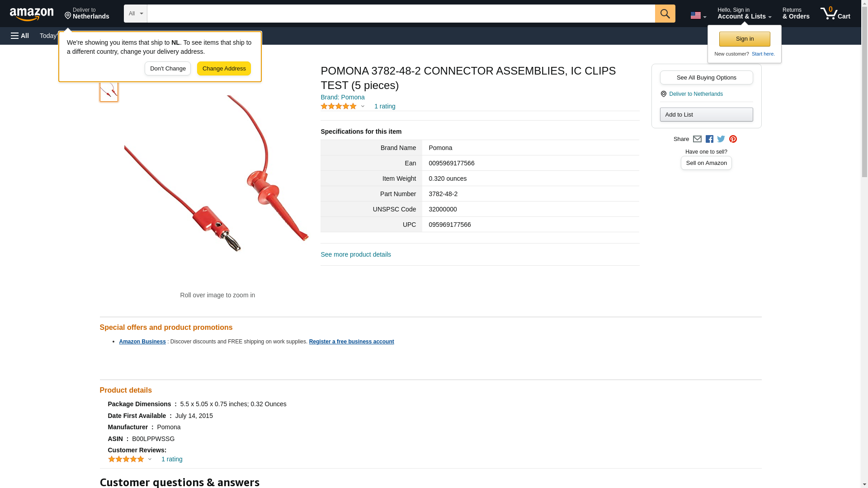Click the search magnifier button
Screen dimensions: 868x488
[x=665, y=14]
